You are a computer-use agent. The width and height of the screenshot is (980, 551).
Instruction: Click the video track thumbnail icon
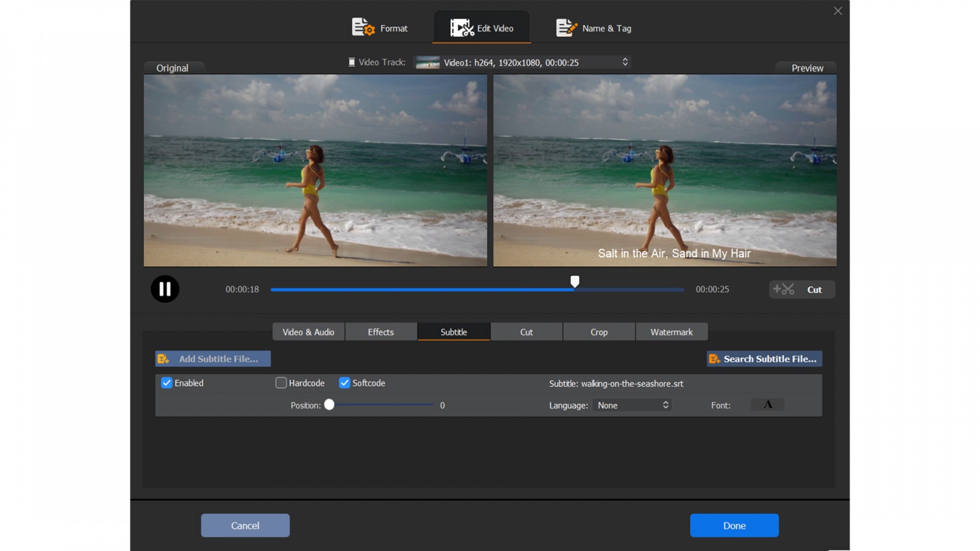(428, 62)
